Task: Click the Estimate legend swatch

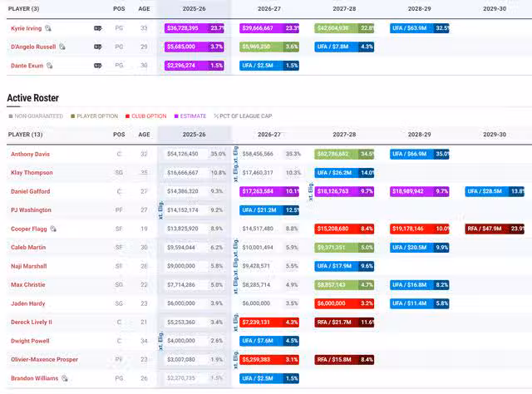Action: (176, 116)
